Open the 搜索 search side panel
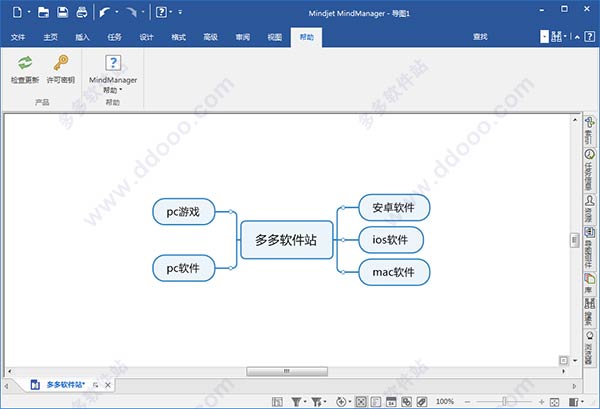The height and width of the screenshot is (409, 600). [x=589, y=312]
